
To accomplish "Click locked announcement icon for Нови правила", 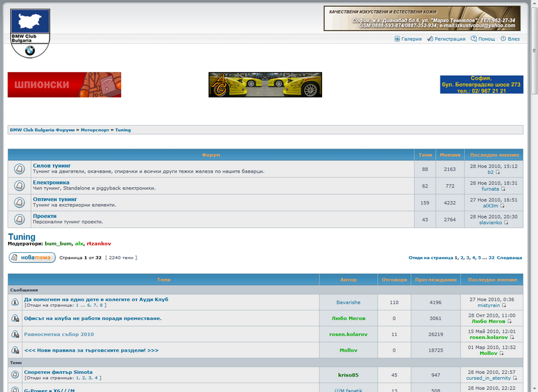I will pos(15,350).
